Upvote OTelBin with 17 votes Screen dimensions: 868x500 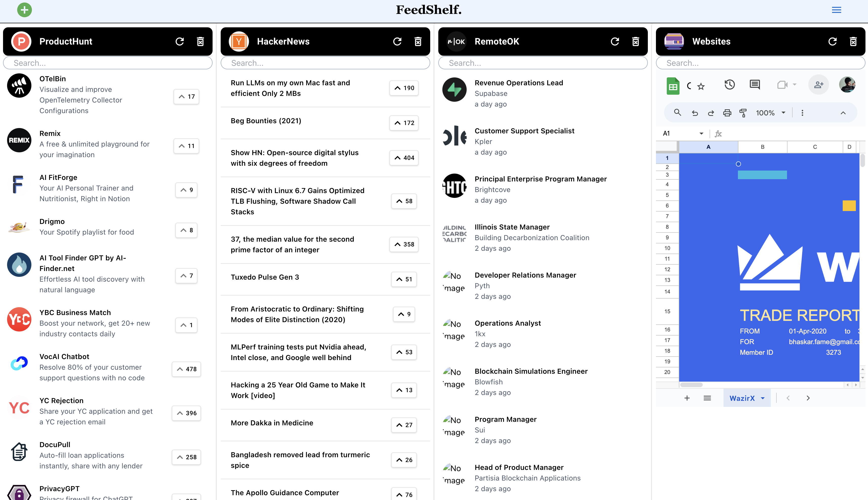point(187,97)
